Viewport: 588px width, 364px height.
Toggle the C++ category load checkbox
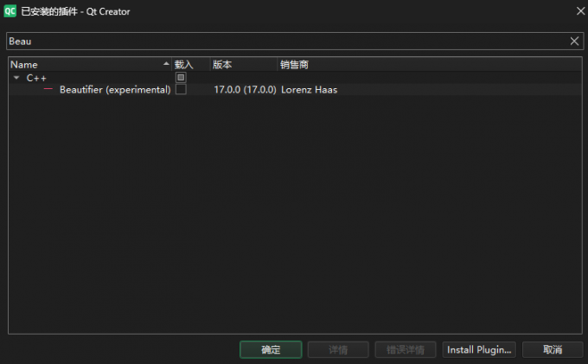[181, 77]
